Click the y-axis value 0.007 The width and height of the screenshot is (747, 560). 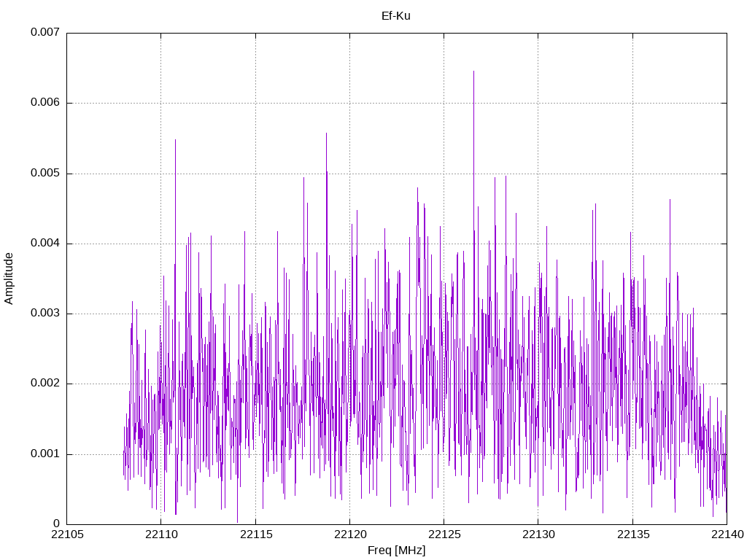click(x=45, y=32)
